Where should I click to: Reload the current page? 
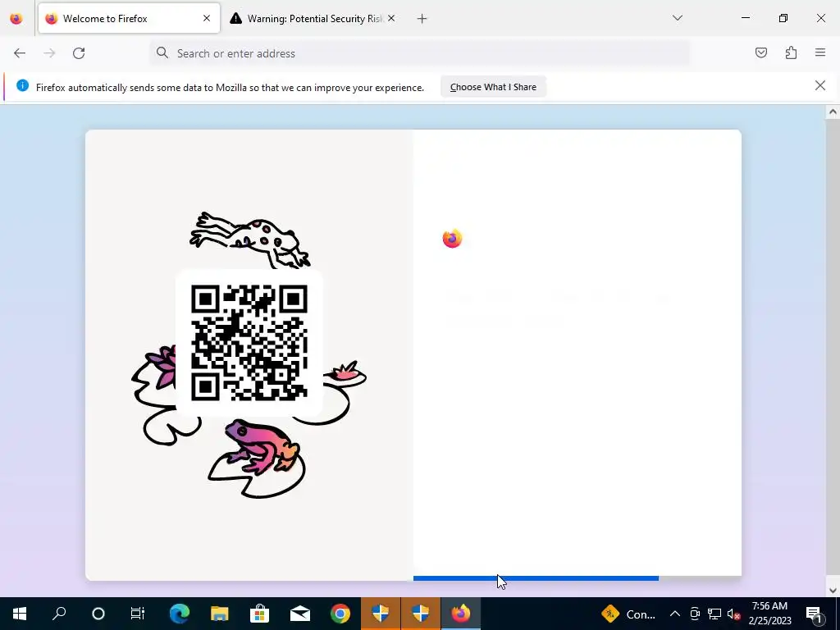(x=79, y=53)
